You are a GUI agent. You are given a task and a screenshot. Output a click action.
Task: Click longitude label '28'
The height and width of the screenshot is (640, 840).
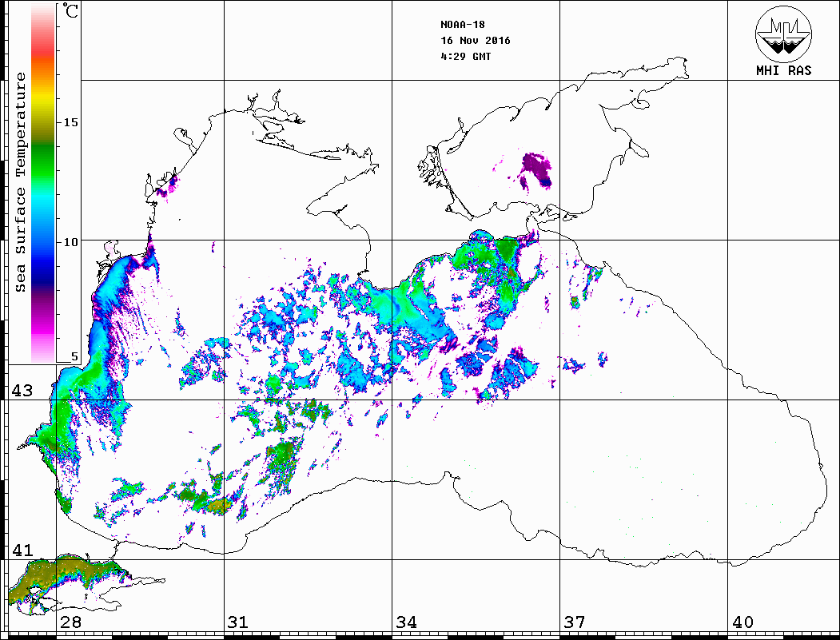[70, 622]
